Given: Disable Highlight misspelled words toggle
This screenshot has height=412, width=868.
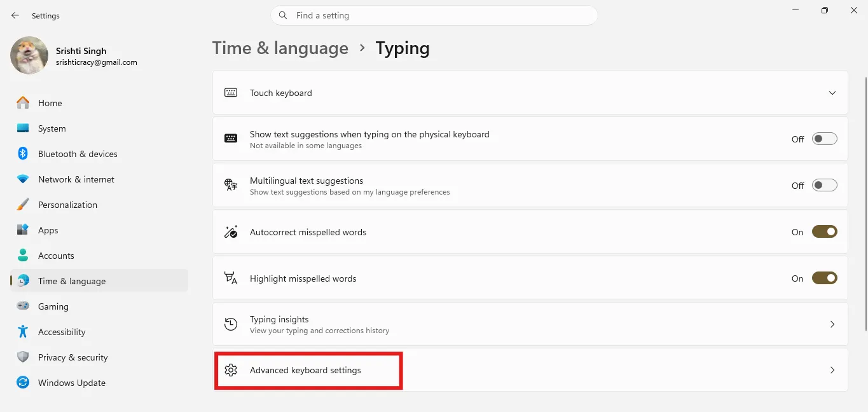Looking at the screenshot, I should click(x=825, y=278).
